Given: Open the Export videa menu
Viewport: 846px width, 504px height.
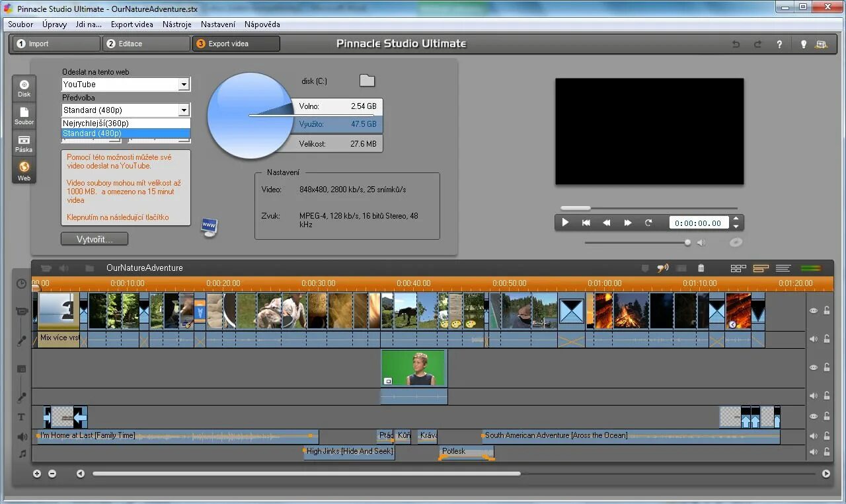Looking at the screenshot, I should pos(132,24).
